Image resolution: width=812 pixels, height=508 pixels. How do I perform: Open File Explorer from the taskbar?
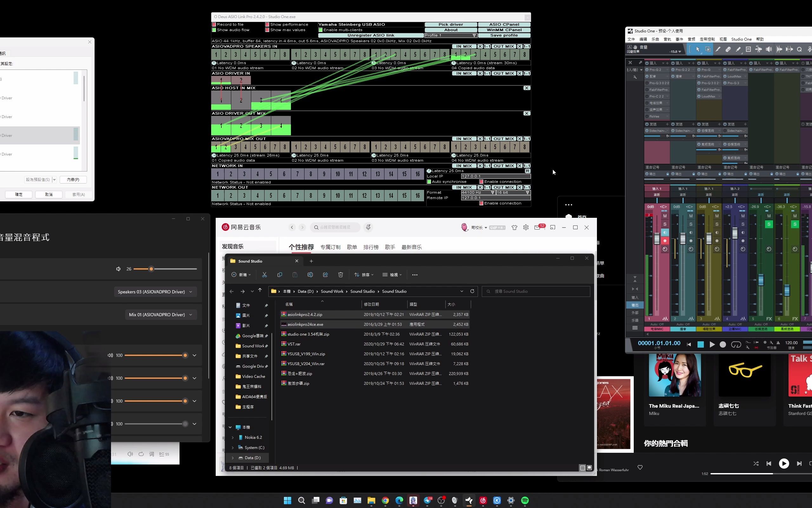(371, 501)
